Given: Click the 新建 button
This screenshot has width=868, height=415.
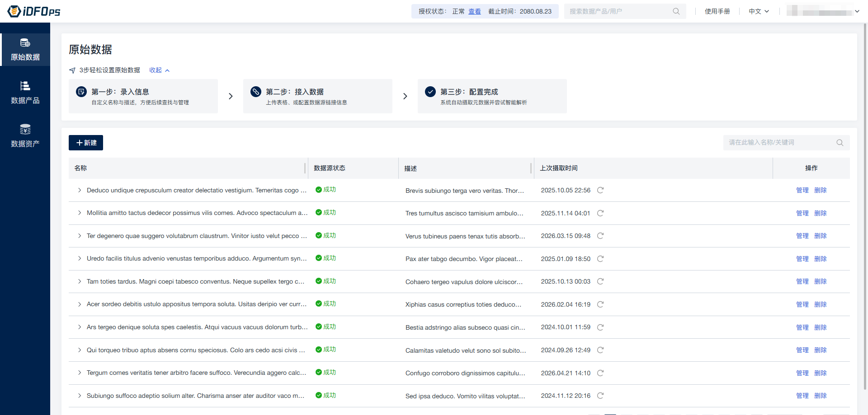Looking at the screenshot, I should coord(86,143).
